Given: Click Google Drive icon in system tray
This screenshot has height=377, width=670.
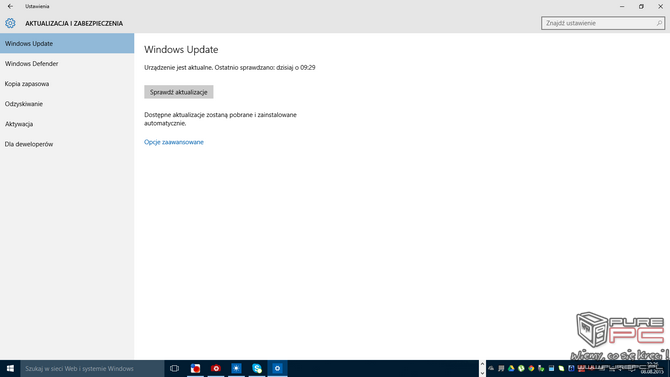Looking at the screenshot, I should 511,368.
